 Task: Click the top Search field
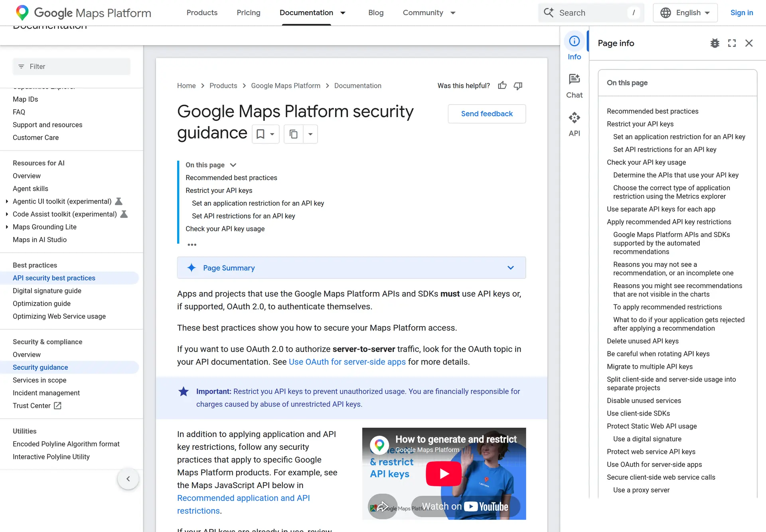click(x=591, y=13)
